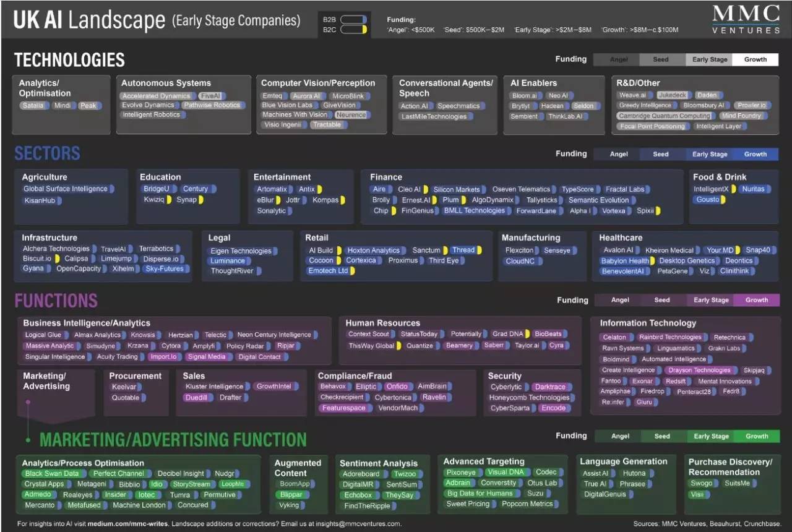Click the Blippar tag in Augmented Content
Image resolution: width=792 pixels, height=532 pixels.
[290, 494]
